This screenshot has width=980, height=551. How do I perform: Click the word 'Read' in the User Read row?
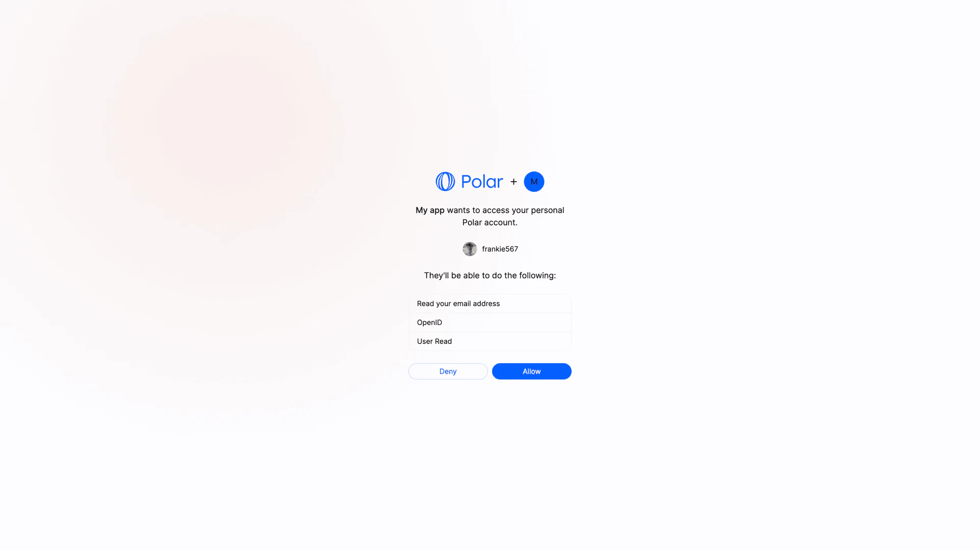[x=443, y=341]
